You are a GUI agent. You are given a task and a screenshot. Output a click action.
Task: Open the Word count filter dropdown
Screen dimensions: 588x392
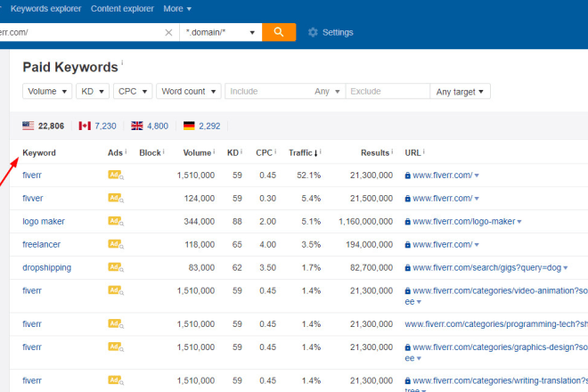pyautogui.click(x=189, y=91)
